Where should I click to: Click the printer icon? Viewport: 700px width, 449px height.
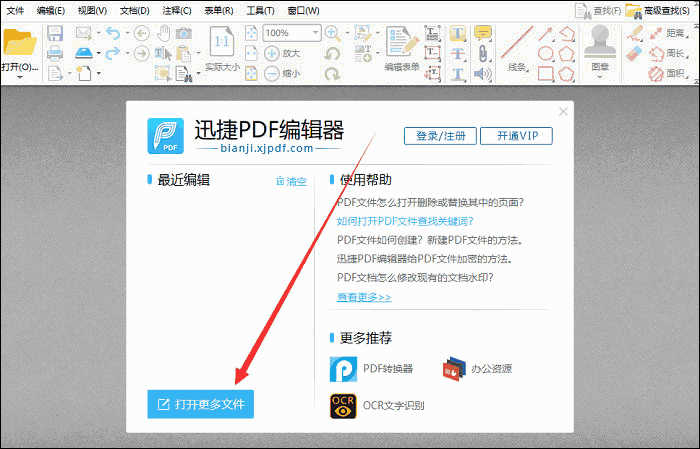click(55, 53)
